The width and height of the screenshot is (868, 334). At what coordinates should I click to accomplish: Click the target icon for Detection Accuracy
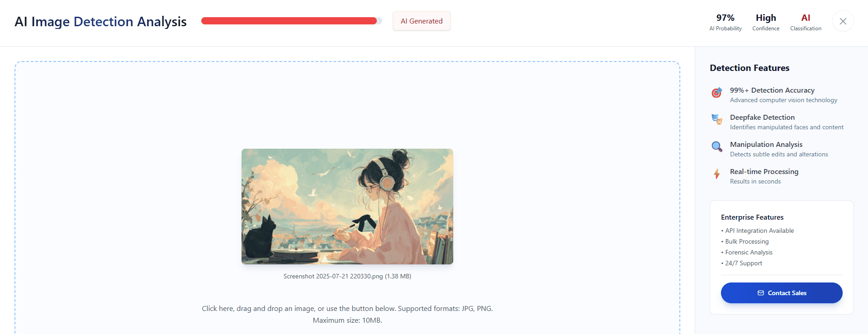[x=716, y=93]
